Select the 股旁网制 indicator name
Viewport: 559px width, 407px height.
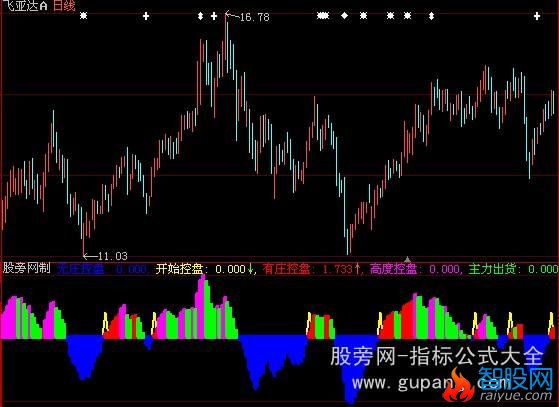click(x=26, y=268)
